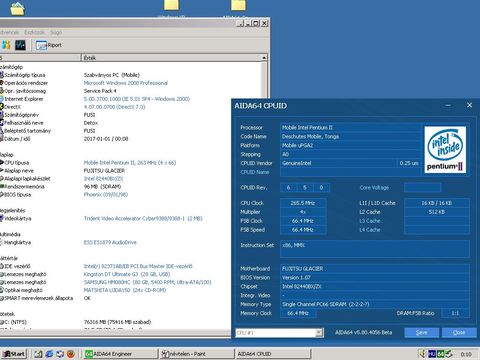Click the volume speaker tray icon
The height and width of the screenshot is (360, 480).
click(x=423, y=354)
